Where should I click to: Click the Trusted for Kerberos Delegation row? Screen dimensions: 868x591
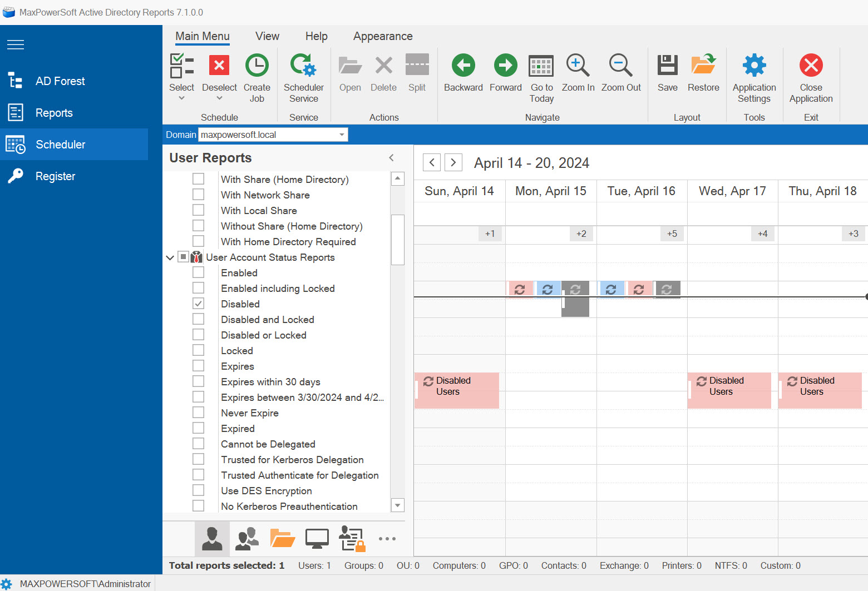tap(292, 460)
